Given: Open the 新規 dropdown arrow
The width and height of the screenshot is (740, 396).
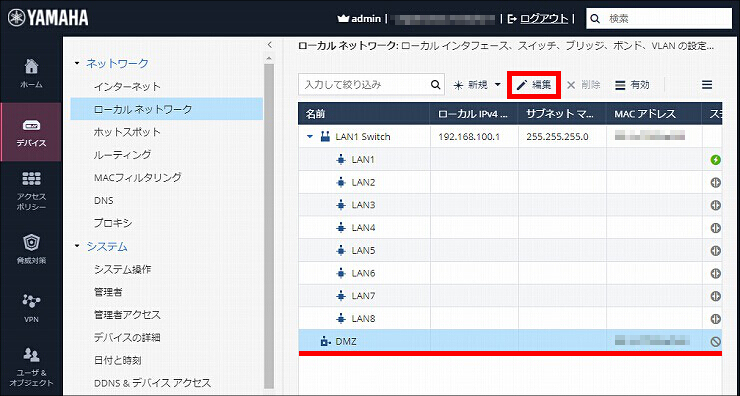Looking at the screenshot, I should pyautogui.click(x=497, y=85).
